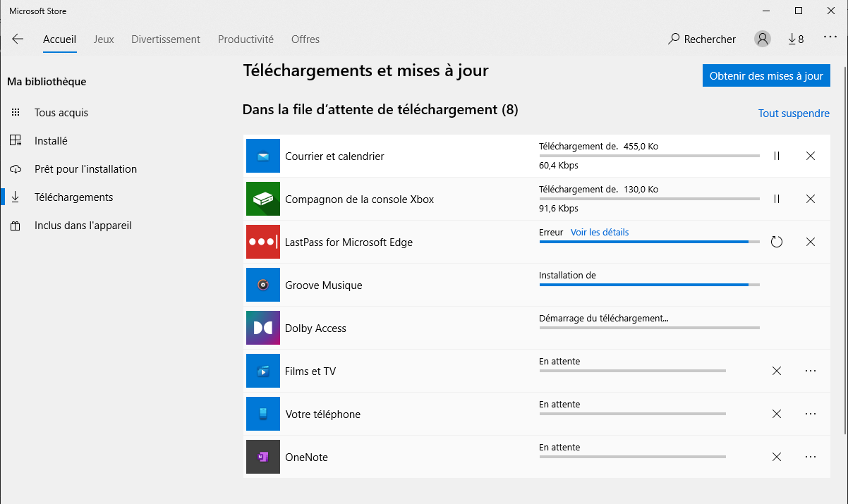
Task: Open the user account profile icon
Action: 762,39
